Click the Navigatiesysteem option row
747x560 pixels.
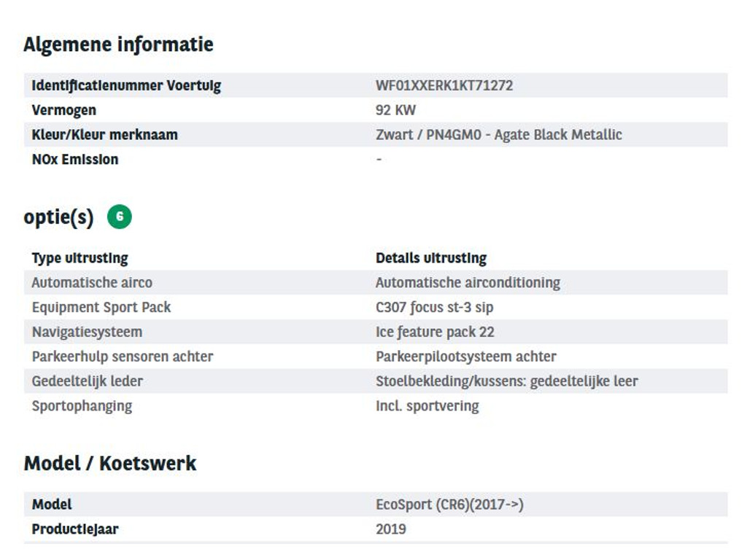coord(87,332)
